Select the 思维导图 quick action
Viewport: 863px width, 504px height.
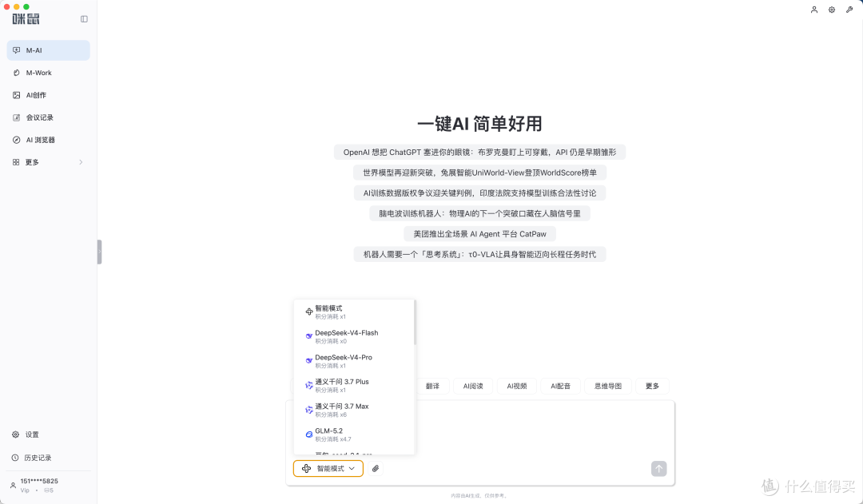point(607,386)
